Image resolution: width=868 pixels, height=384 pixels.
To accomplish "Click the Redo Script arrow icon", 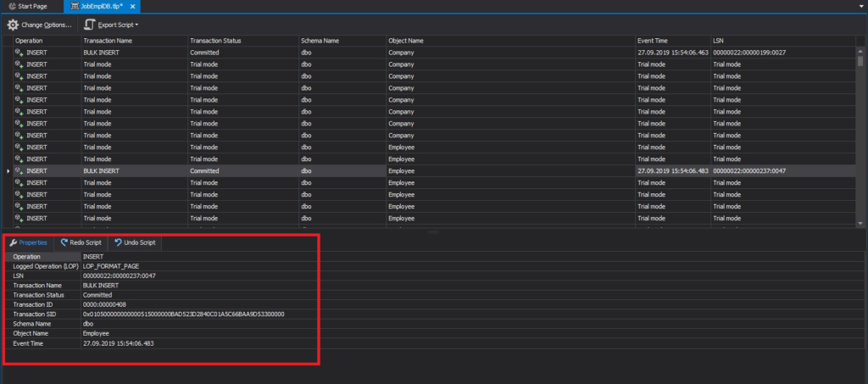I will tap(64, 242).
